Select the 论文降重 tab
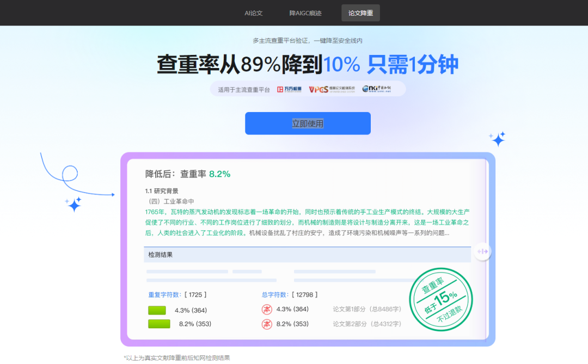This screenshot has height=364, width=588. click(360, 13)
